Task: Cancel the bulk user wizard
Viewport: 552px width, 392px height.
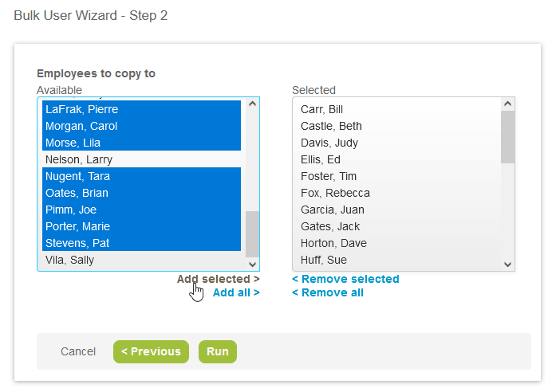Action: click(x=78, y=351)
